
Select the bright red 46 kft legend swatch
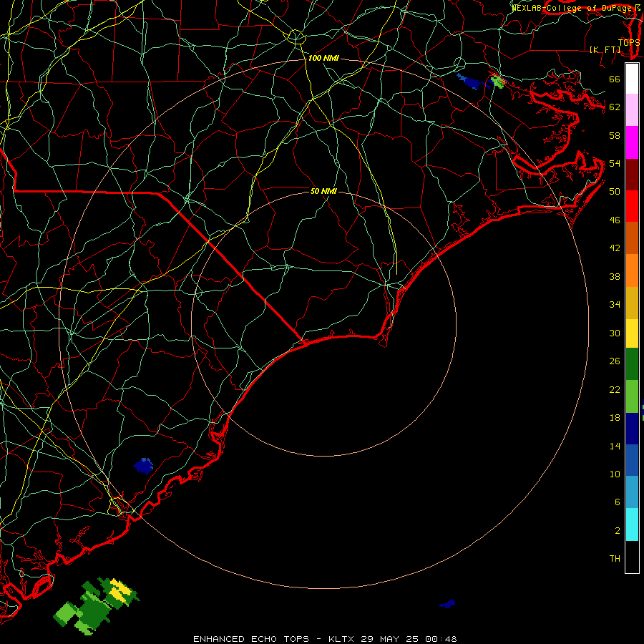(x=632, y=206)
